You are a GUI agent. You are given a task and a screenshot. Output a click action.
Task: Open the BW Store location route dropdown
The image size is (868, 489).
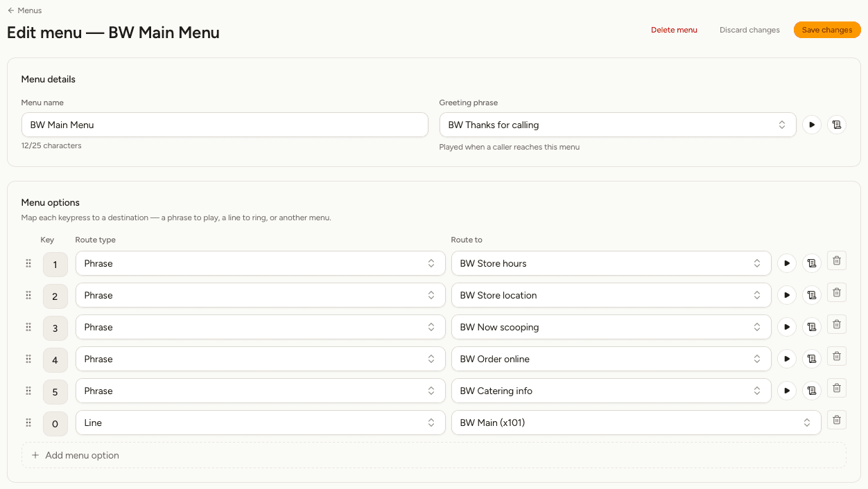coord(611,295)
